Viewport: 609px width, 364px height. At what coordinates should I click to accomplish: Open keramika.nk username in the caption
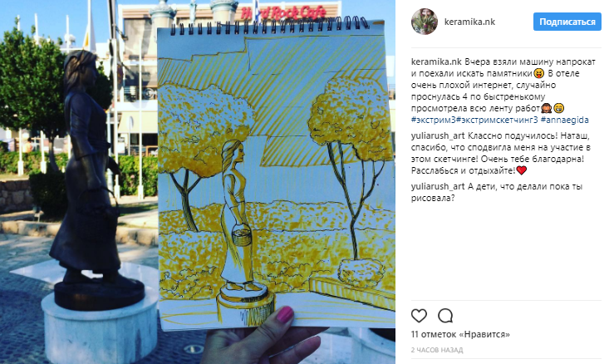436,61
